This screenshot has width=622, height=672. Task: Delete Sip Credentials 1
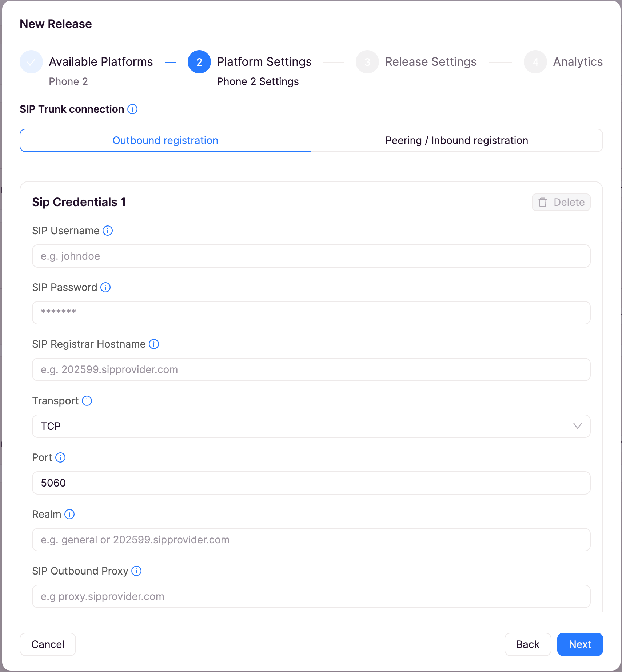pos(561,202)
